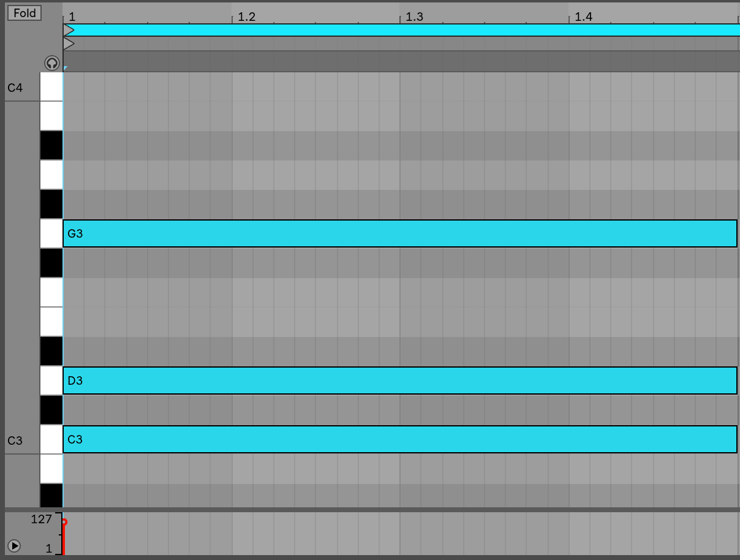Click the 1.2 beat in the time ruler
This screenshot has width=740, height=560.
click(246, 17)
